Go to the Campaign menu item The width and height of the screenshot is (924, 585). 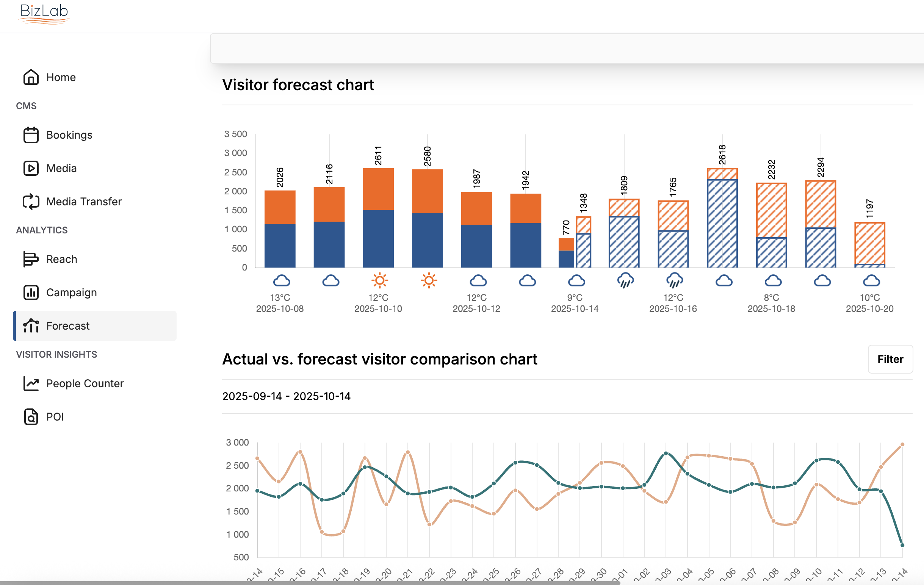(71, 293)
